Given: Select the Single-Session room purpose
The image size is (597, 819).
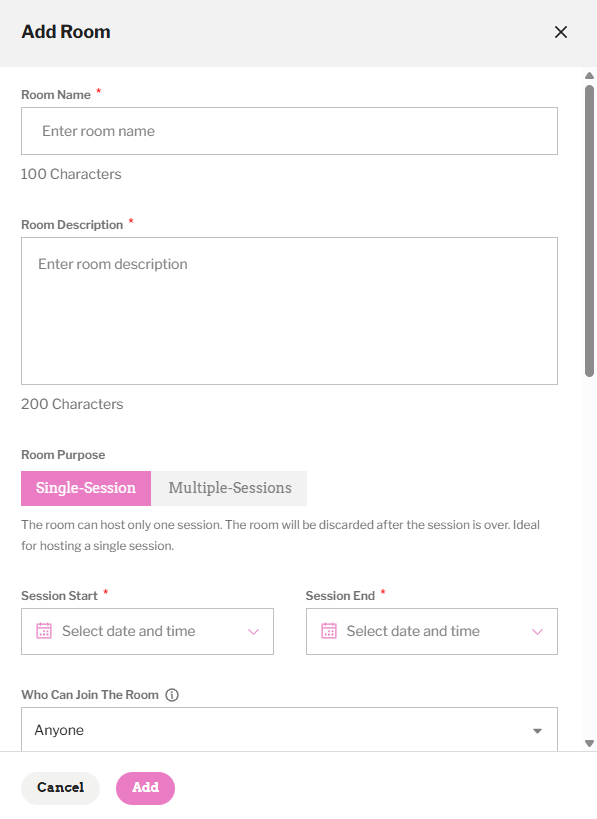Looking at the screenshot, I should tap(86, 488).
